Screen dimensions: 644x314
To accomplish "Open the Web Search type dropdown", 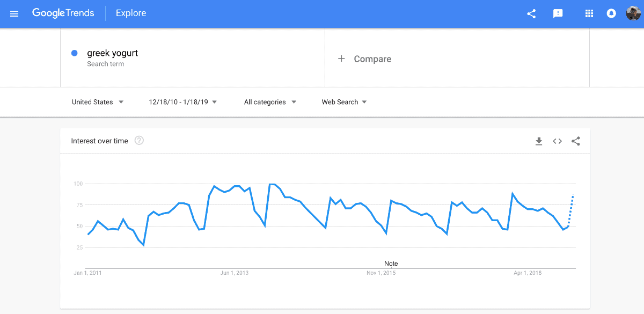I will pyautogui.click(x=344, y=102).
